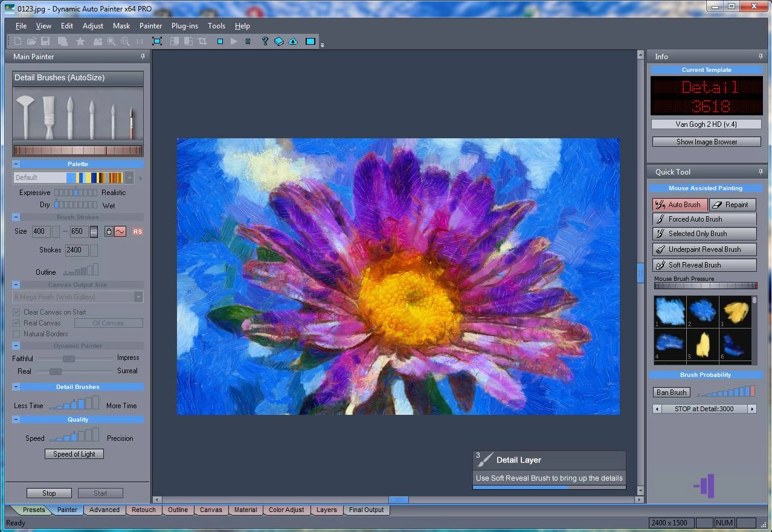Image resolution: width=772 pixels, height=532 pixels.
Task: Click the cloud download toolbar icon
Action: (293, 41)
